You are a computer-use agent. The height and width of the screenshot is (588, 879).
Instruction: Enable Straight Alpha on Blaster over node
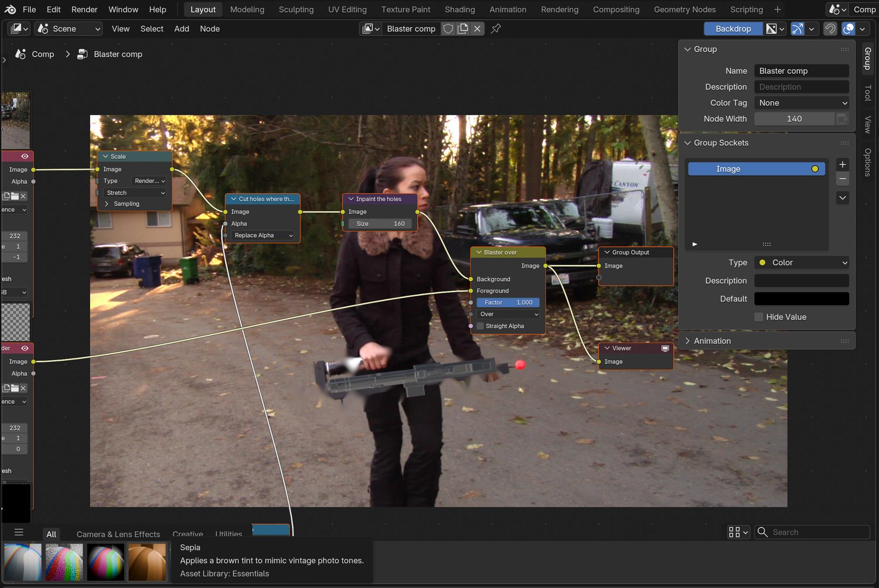coord(481,326)
